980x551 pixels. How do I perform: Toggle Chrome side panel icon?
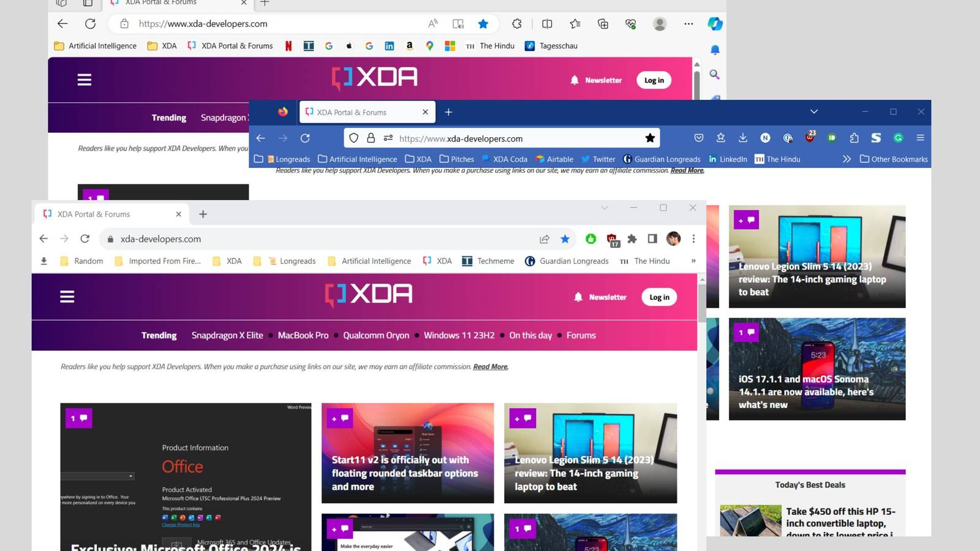point(652,239)
